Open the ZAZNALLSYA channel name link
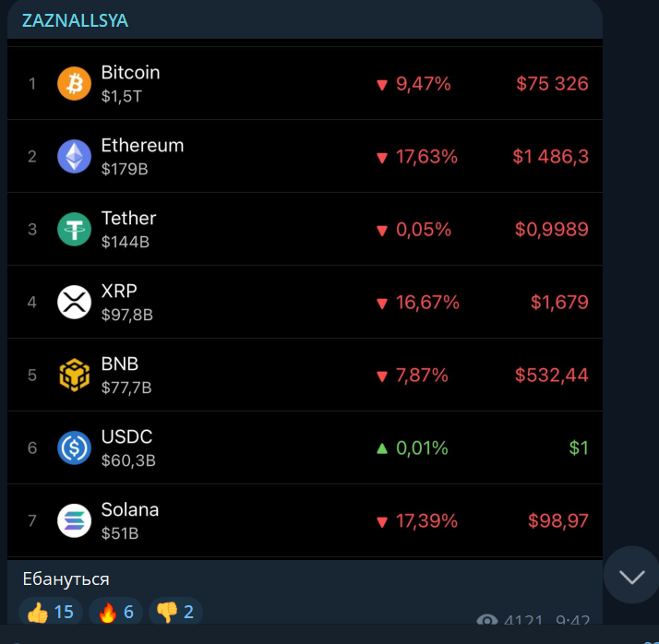The image size is (659, 644). (x=75, y=20)
